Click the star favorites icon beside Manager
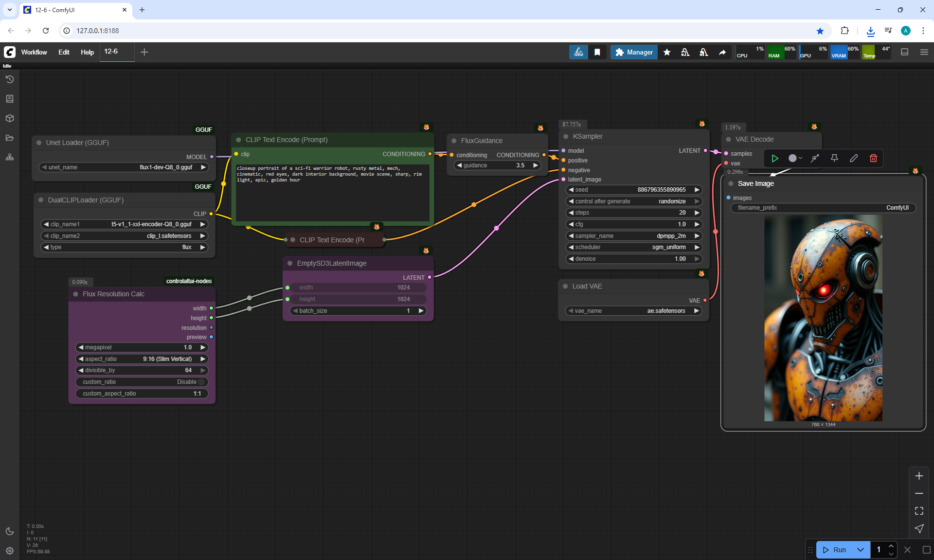Image resolution: width=934 pixels, height=560 pixels. (x=667, y=52)
